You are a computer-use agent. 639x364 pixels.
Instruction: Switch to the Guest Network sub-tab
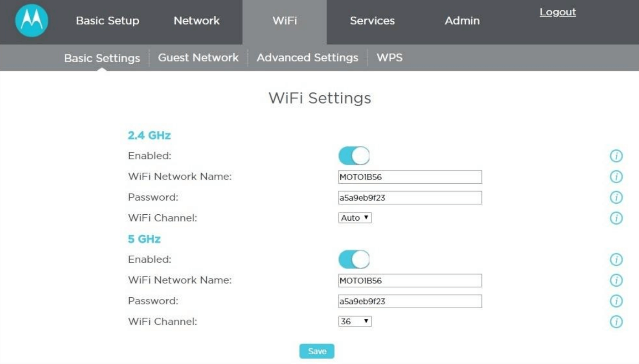tap(198, 57)
